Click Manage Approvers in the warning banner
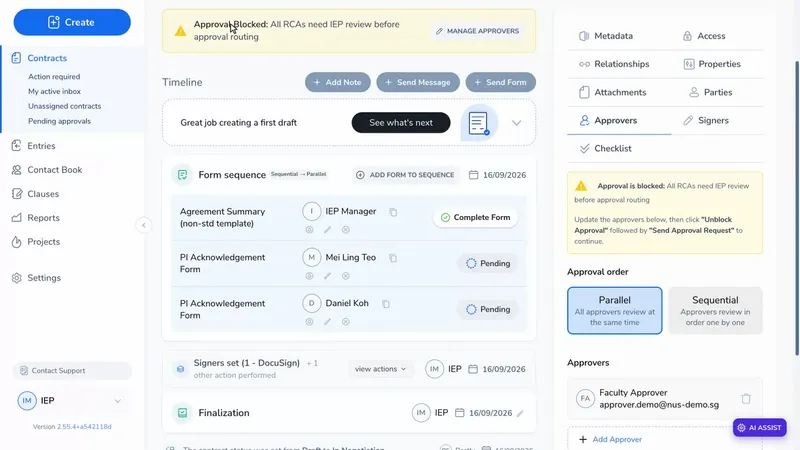The image size is (800, 450). coord(478,31)
